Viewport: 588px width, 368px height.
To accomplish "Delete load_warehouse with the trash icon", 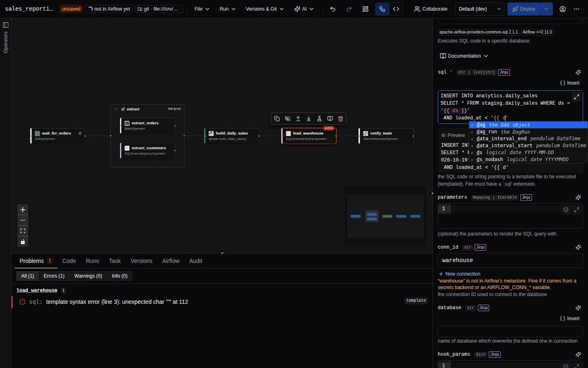I will [x=341, y=119].
